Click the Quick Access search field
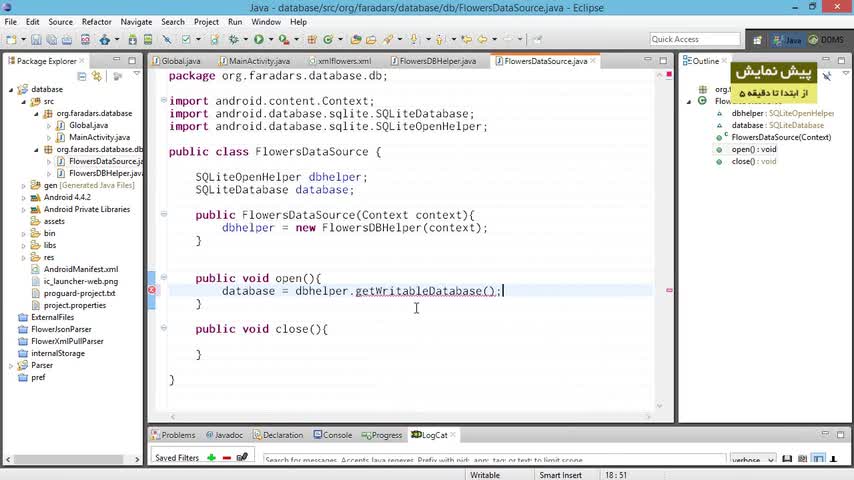 click(x=694, y=39)
